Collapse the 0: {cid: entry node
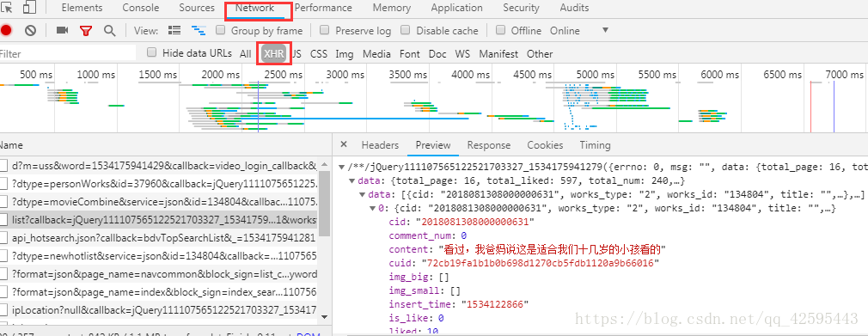The height and width of the screenshot is (336, 868). pyautogui.click(x=373, y=209)
